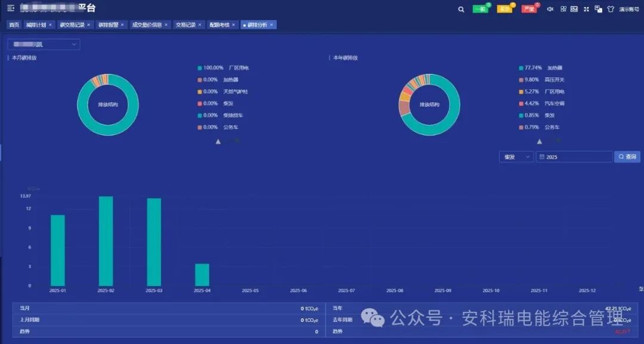The image size is (644, 344).
Task: Open the red 严重 alarm badge
Action: (529, 9)
